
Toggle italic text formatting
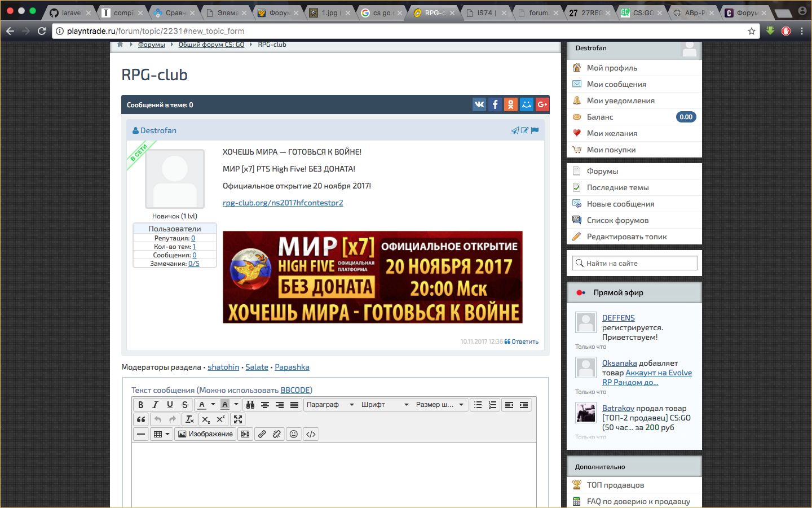point(155,405)
